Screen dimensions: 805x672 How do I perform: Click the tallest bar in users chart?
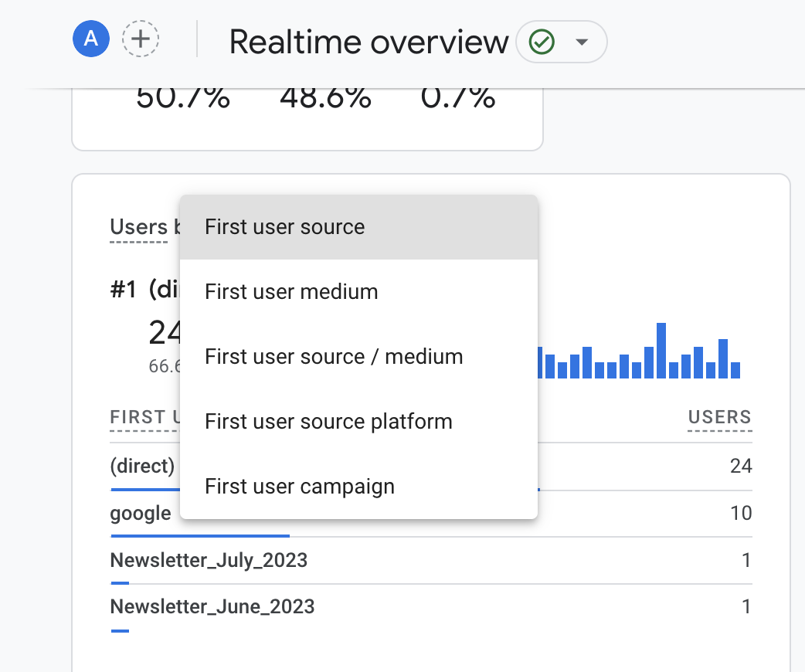(661, 350)
